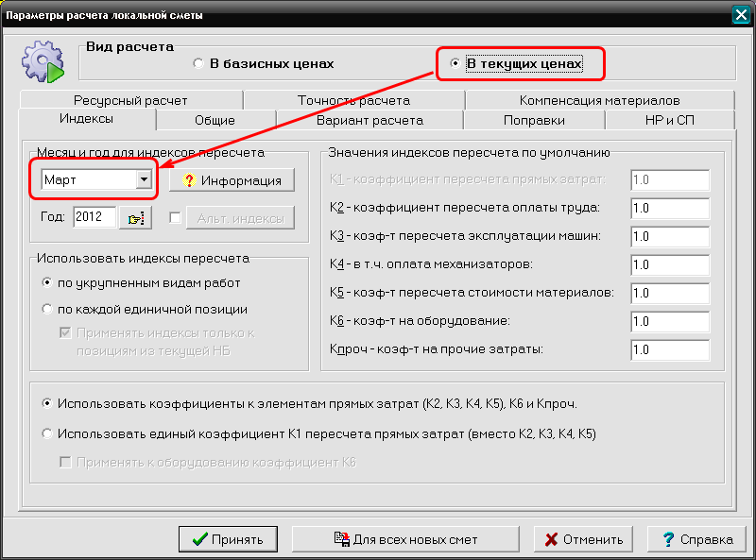
Task: Click the 'Альт. индексы' button
Action: (240, 218)
